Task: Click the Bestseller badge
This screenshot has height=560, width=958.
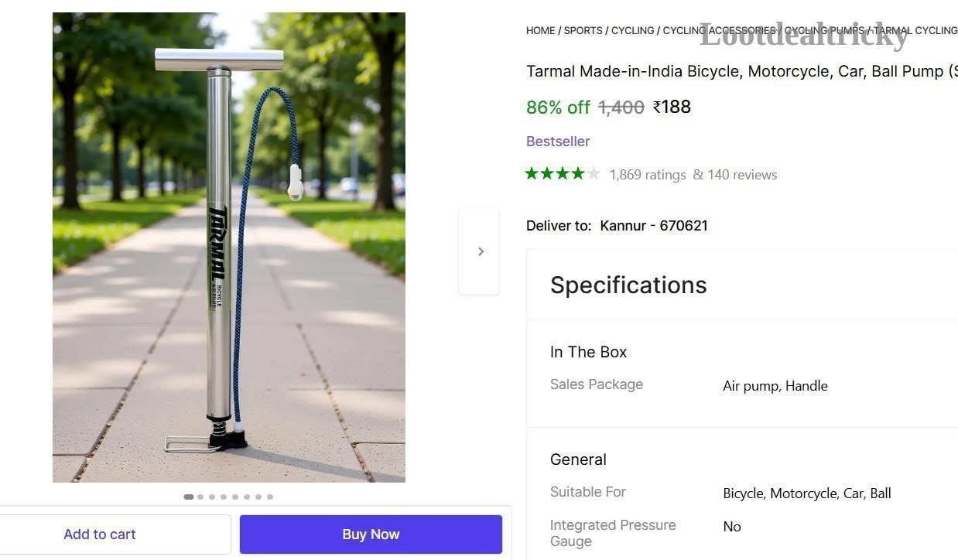Action: click(558, 142)
